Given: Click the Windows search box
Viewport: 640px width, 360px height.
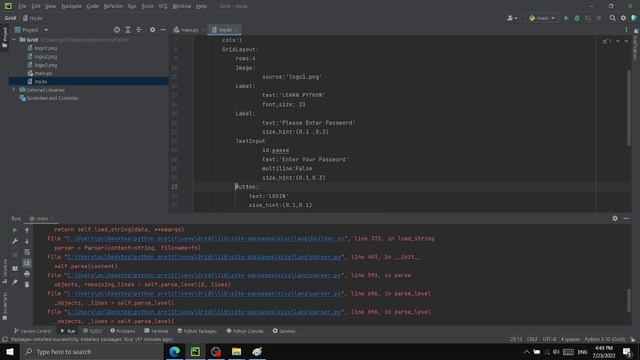Looking at the screenshot, I should click(91, 351).
